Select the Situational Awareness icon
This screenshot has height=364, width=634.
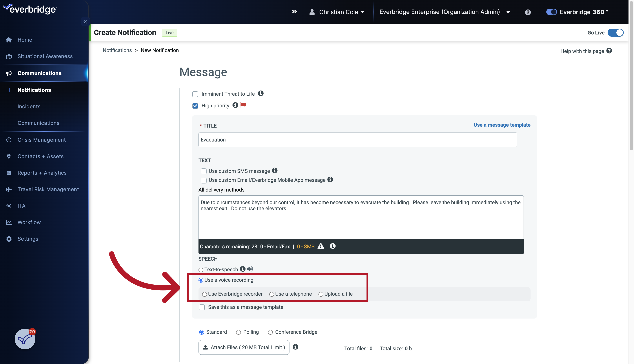(9, 56)
